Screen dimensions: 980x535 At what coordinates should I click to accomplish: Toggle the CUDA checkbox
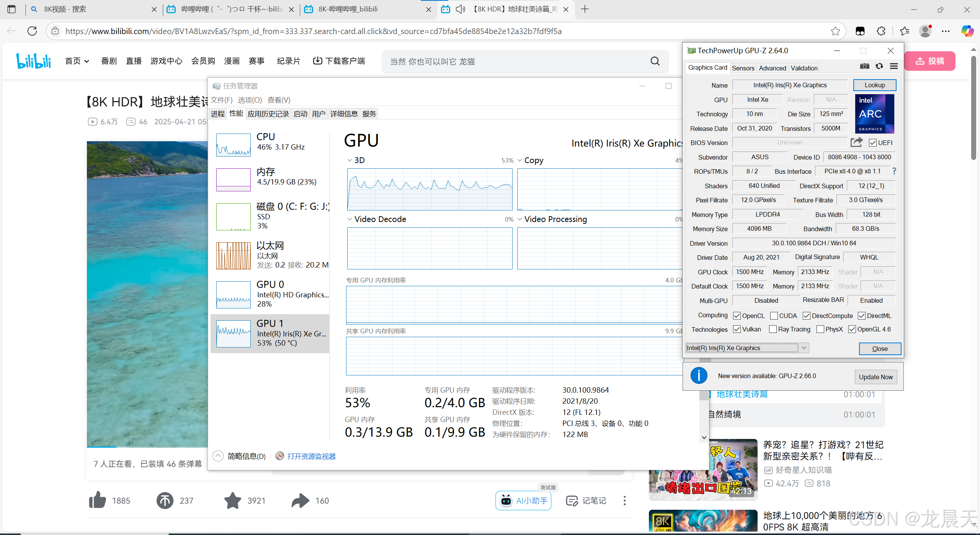click(774, 316)
